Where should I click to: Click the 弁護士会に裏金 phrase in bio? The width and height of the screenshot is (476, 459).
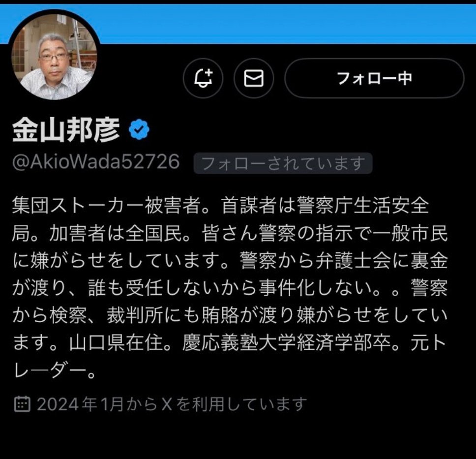click(x=382, y=261)
